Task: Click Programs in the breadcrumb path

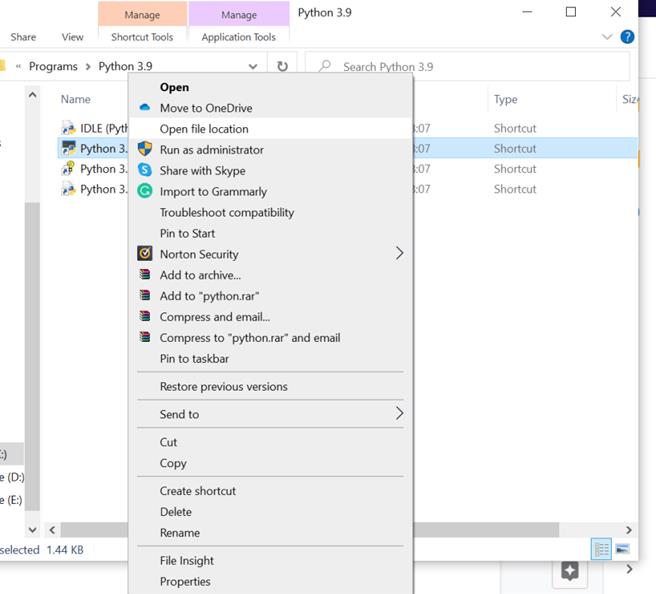Action: pyautogui.click(x=53, y=66)
